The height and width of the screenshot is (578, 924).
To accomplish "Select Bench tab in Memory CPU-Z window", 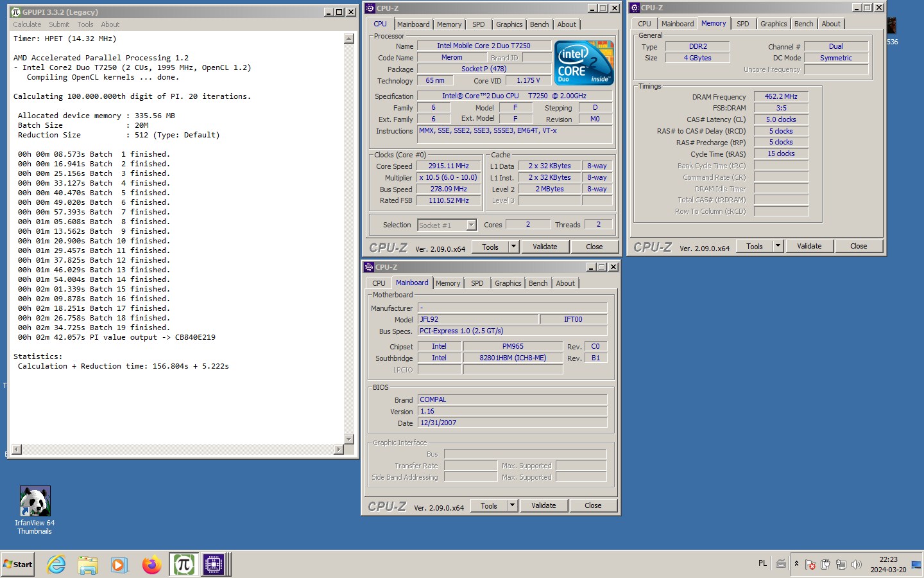I will point(804,24).
